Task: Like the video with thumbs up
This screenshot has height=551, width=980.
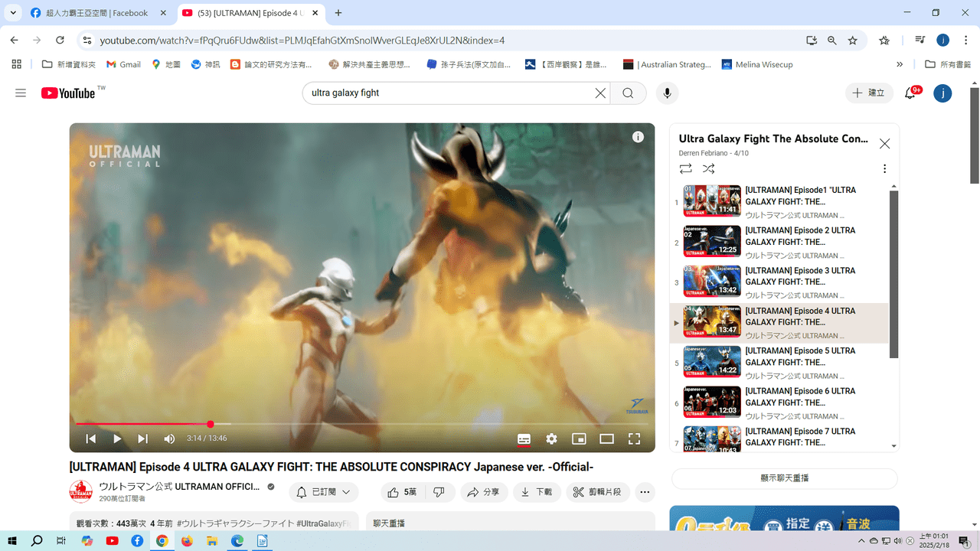Action: 403,492
